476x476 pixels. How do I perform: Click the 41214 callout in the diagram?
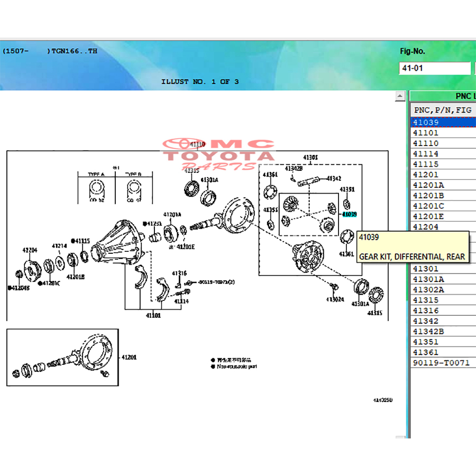tap(59, 246)
